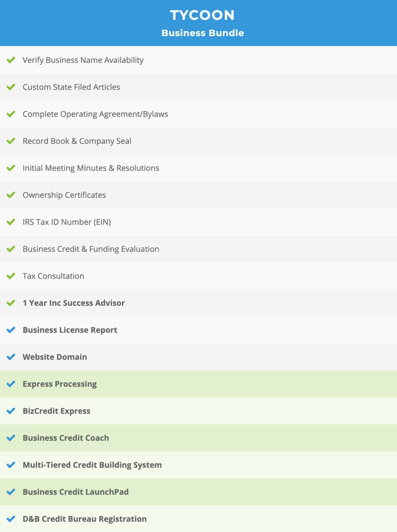Click the checkmark next to Record Book & Company Seal
The width and height of the screenshot is (397, 532).
click(11, 141)
